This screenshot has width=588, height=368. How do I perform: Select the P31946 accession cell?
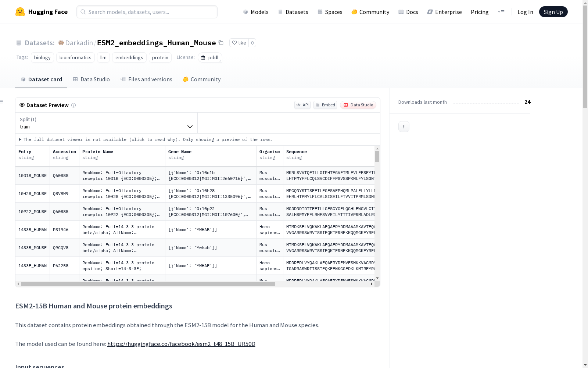click(x=64, y=230)
